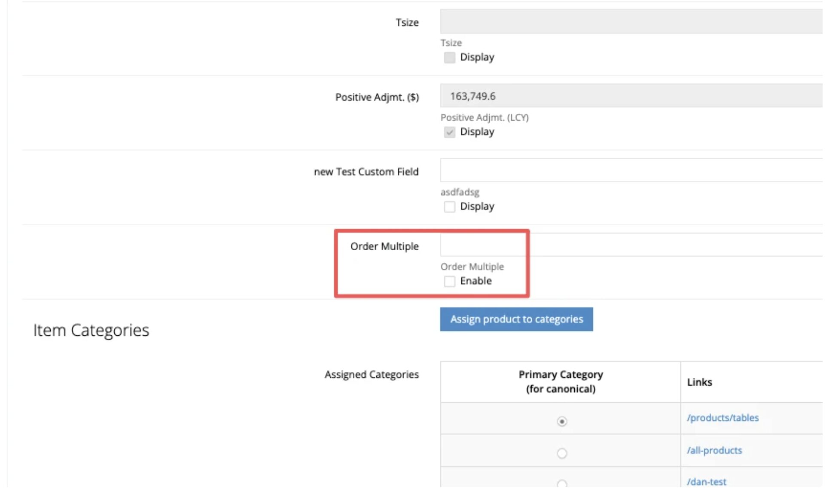Click the Positive Adjmt. ($) value field
This screenshot has width=835, height=504.
[631, 96]
